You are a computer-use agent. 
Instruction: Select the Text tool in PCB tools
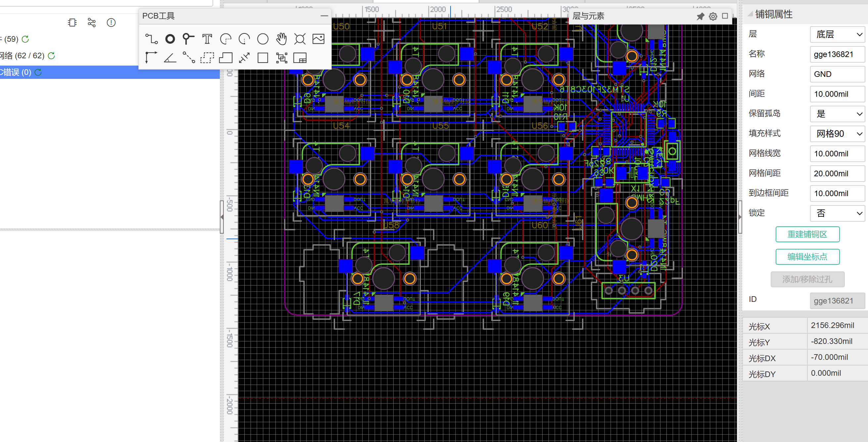(207, 39)
